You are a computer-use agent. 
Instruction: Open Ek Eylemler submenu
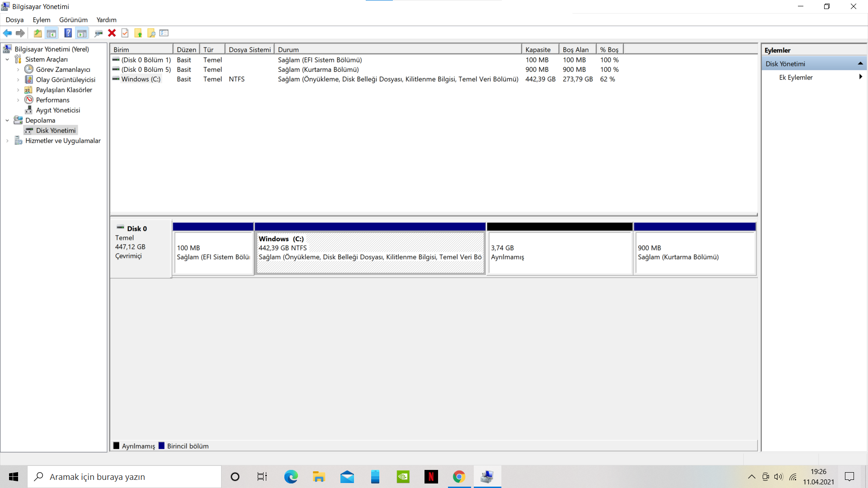click(x=796, y=77)
